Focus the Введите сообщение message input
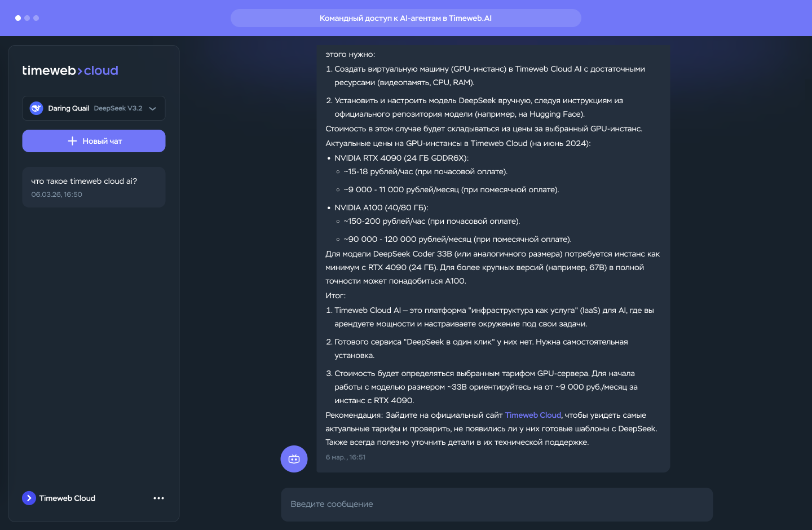This screenshot has width=812, height=530. pyautogui.click(x=497, y=504)
